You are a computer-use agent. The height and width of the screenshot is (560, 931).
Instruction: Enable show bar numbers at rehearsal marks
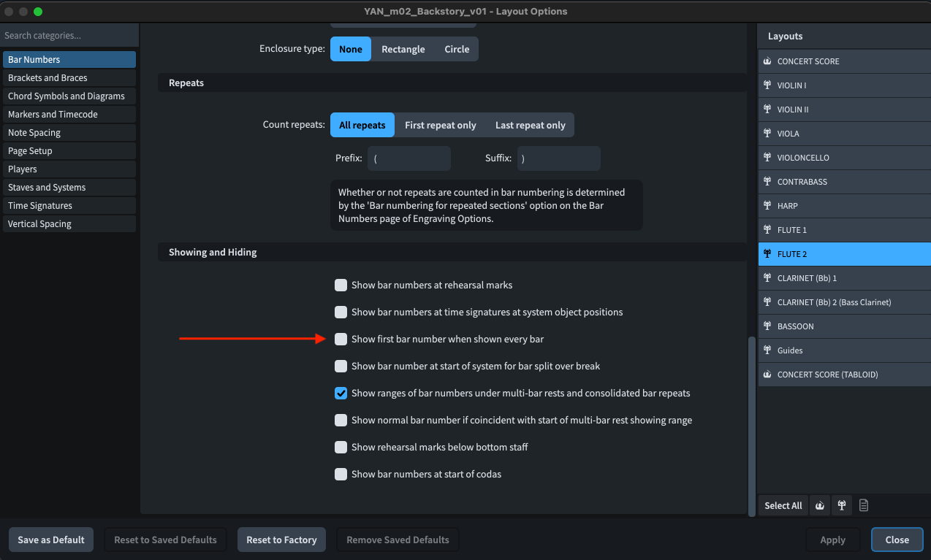pos(341,285)
